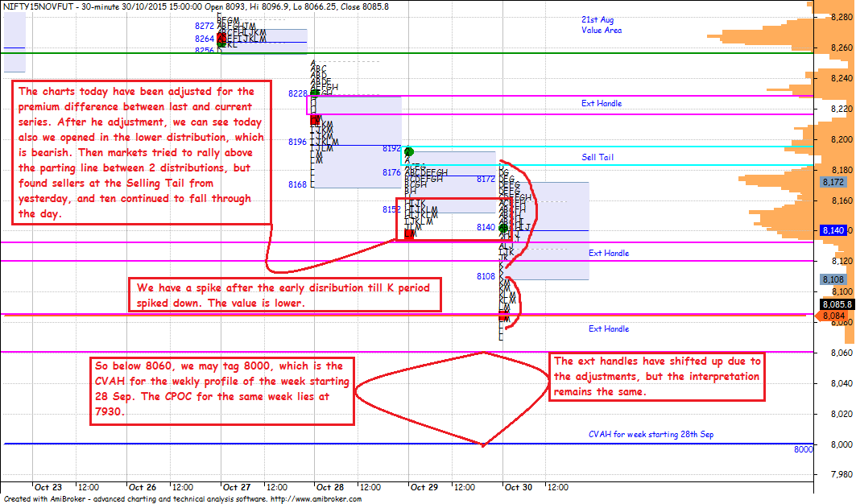Image resolution: width=856 pixels, height=504 pixels.
Task: Click the 8,108 tag on the price axis
Action: point(833,279)
